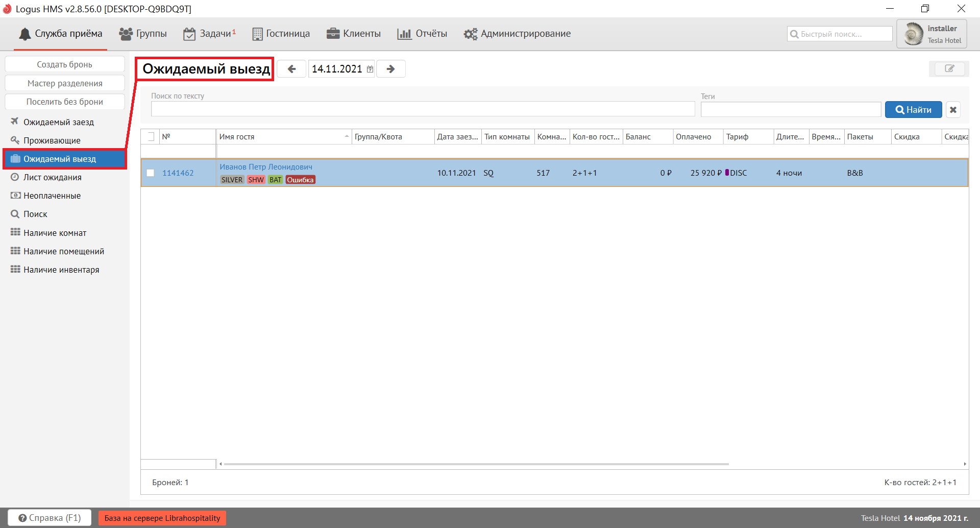Click the Ошибка tag on the guest row

coord(300,180)
